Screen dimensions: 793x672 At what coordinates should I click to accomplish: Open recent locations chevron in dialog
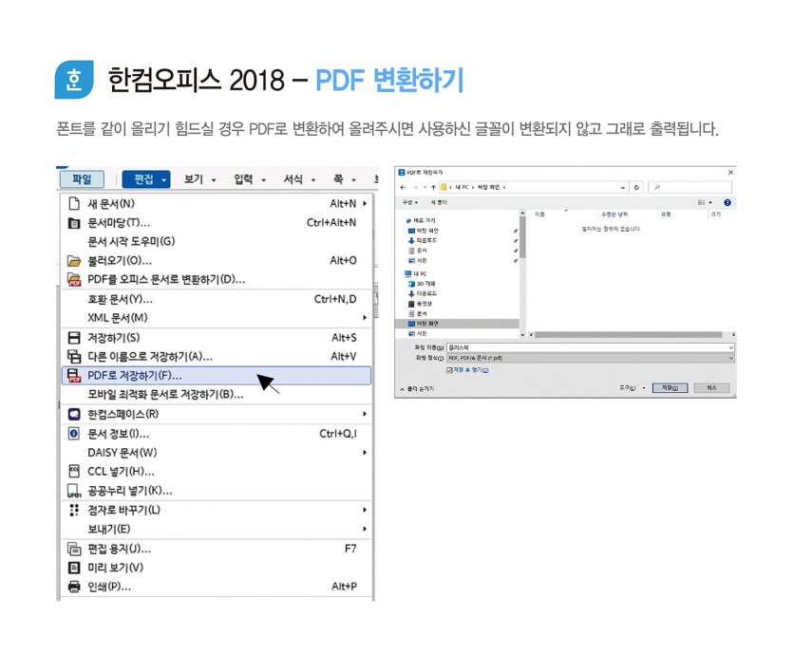click(425, 187)
